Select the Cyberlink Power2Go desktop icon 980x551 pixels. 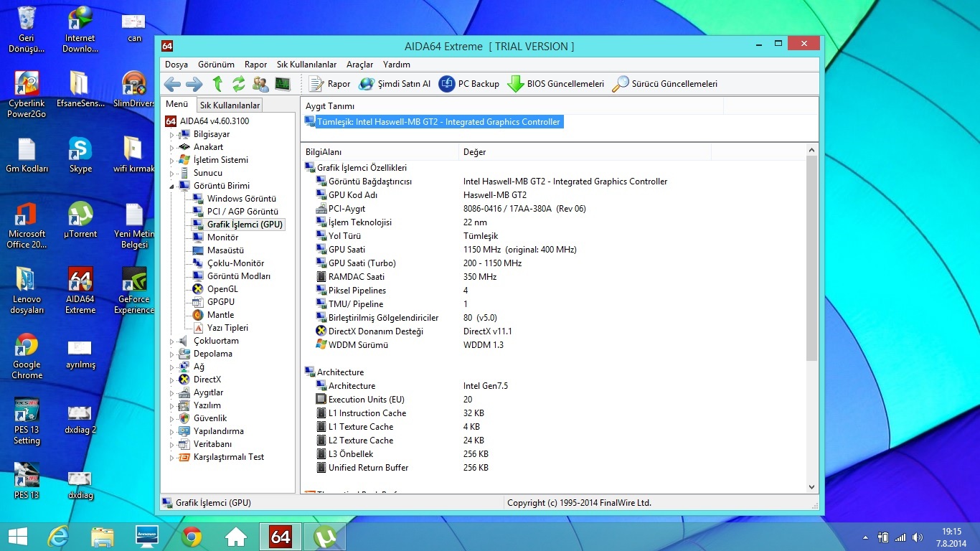27,94
